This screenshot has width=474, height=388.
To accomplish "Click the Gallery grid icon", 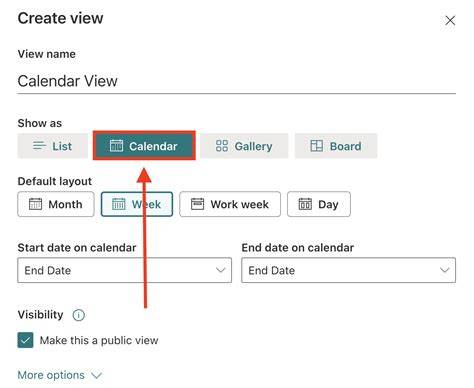I will click(x=222, y=146).
